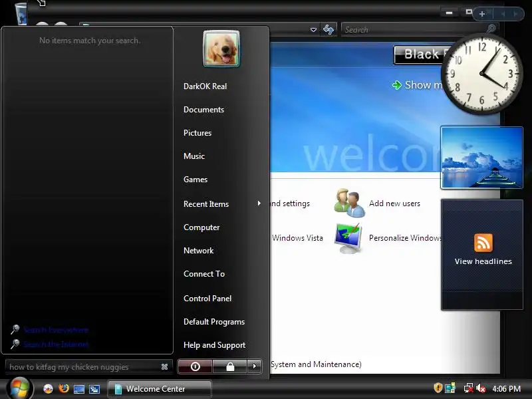Open the Welcome Center address dropdown arrow
532x399 pixels.
coord(313,30)
